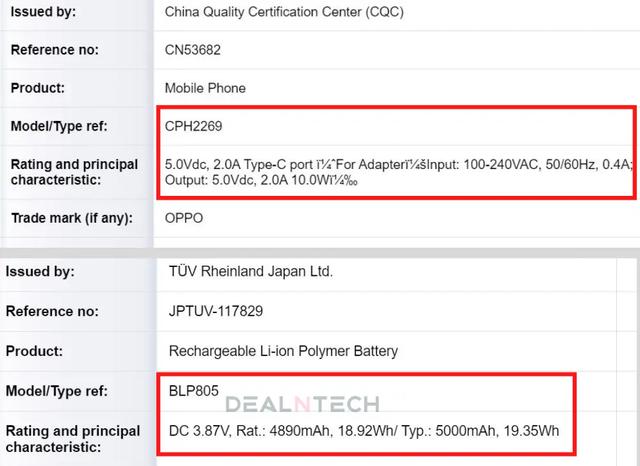Select the CN53682 reference number
The height and width of the screenshot is (466, 640).
tap(193, 50)
